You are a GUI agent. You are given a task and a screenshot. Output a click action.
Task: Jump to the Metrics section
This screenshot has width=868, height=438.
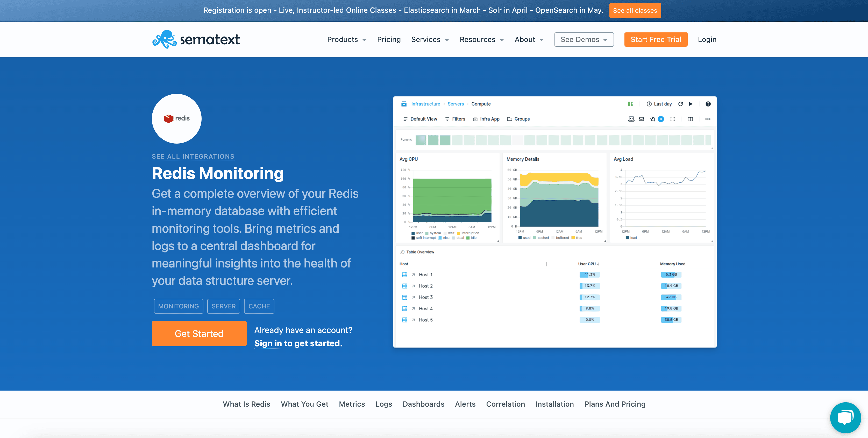click(x=352, y=404)
